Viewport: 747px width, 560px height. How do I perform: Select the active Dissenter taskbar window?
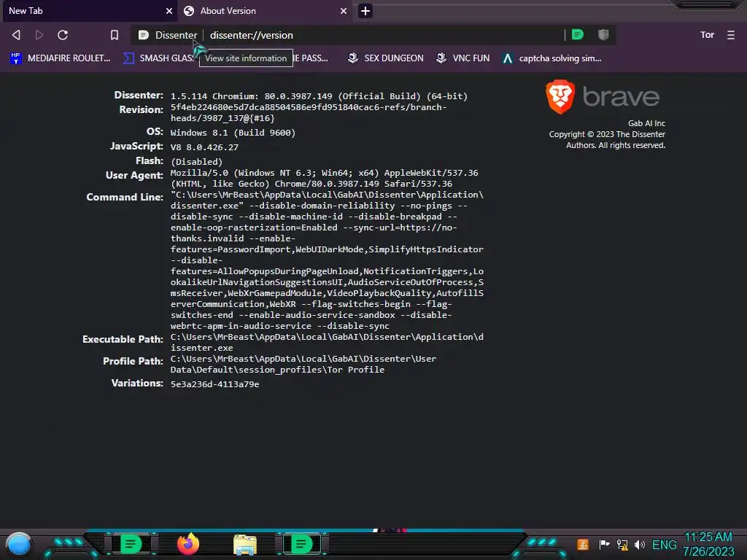coord(301,544)
